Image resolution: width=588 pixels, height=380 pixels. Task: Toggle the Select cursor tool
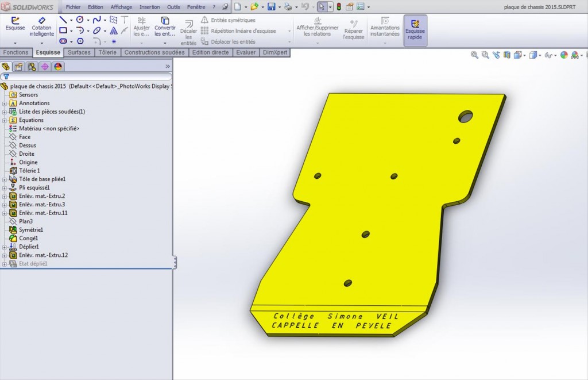pos(322,7)
